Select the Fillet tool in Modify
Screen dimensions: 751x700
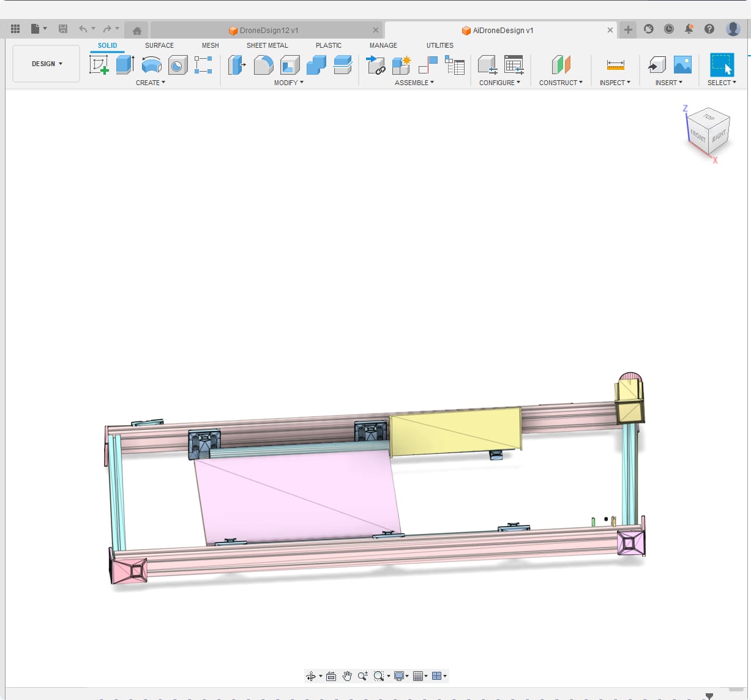[263, 64]
